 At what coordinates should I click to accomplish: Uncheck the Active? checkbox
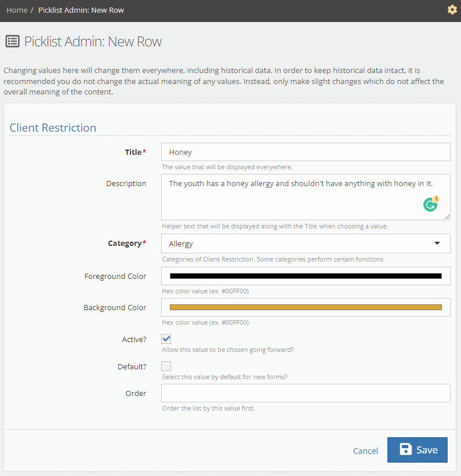point(166,339)
